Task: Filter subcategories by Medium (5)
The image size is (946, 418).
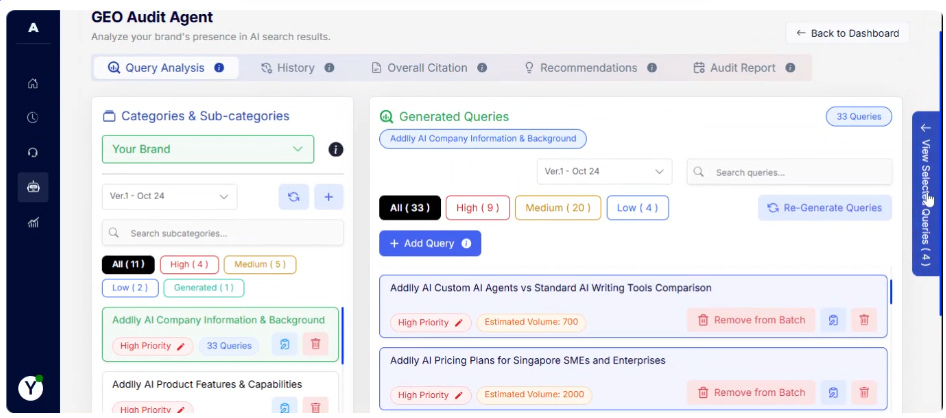Action: [259, 264]
